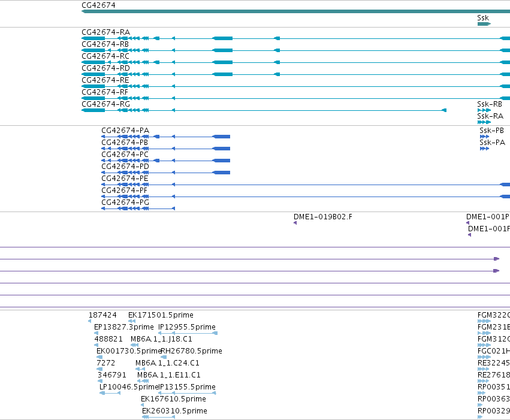
Task: Click the CG42674 gene span bar
Action: point(295,11)
